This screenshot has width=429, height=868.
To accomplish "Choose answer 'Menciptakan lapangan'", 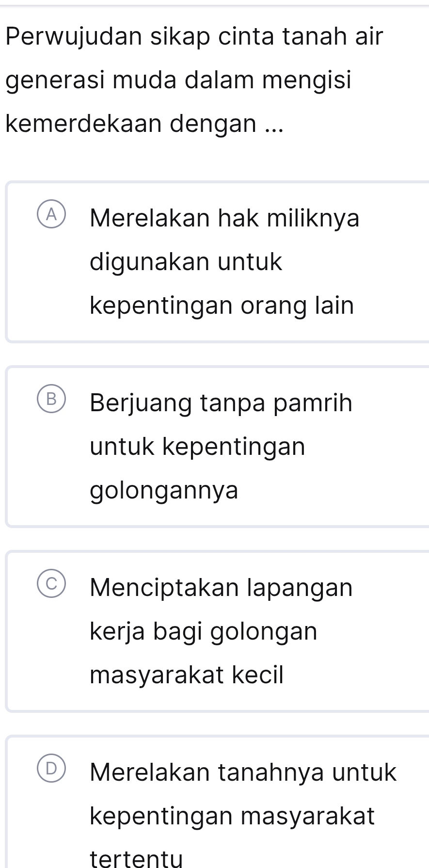I will [x=221, y=588].
